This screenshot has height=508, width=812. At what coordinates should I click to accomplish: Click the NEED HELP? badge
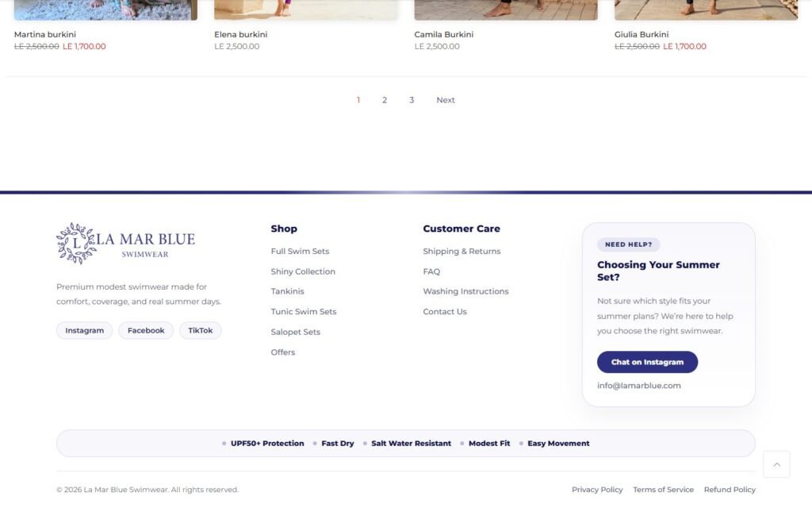(628, 244)
